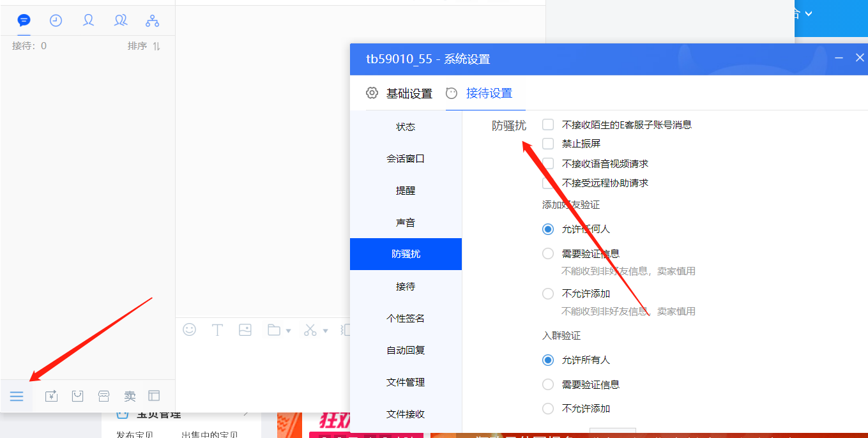This screenshot has height=438, width=868.
Task: Close the 系统设置 settings window
Action: (x=860, y=58)
